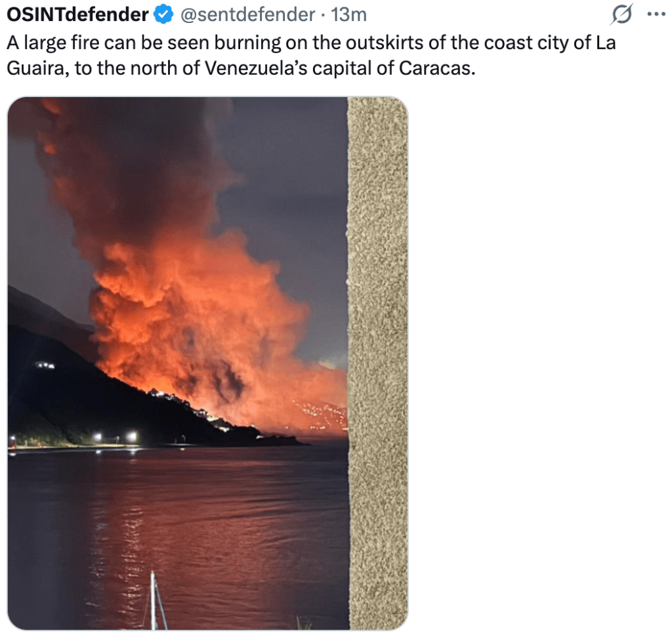Click the @sentdefender handle
The width and height of the screenshot is (672, 637).
coord(247,14)
